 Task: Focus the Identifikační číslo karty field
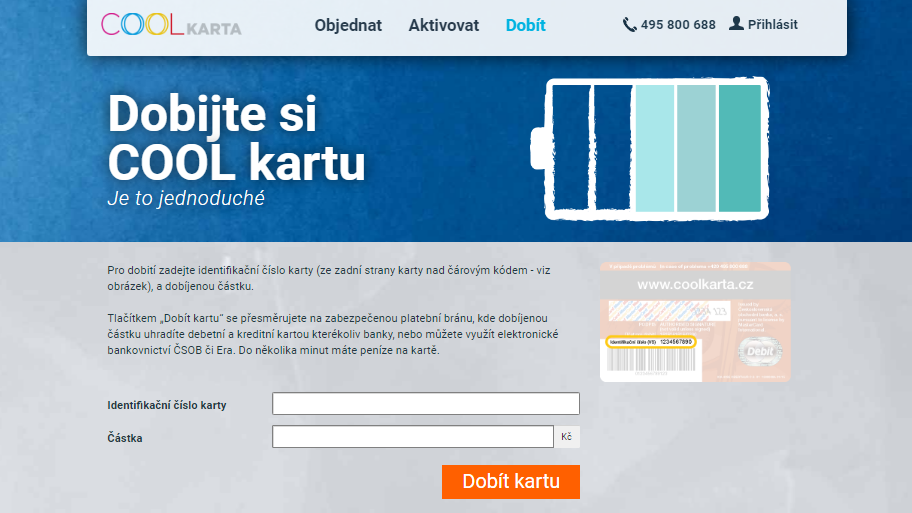[426, 404]
